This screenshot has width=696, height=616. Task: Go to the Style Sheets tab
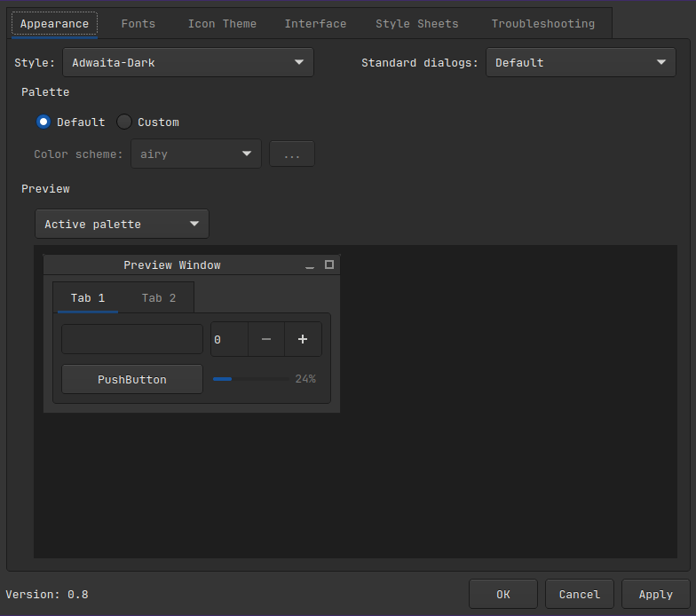tap(417, 24)
